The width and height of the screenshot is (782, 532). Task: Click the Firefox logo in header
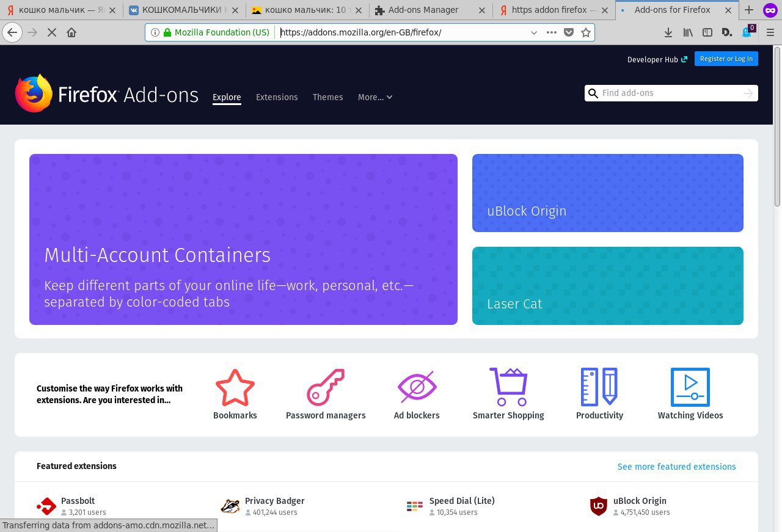pos(34,93)
